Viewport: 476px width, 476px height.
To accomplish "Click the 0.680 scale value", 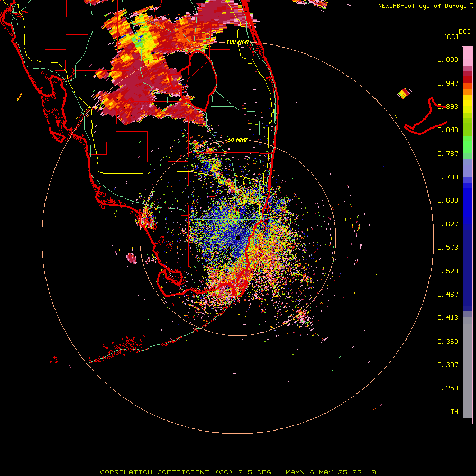I will [448, 200].
